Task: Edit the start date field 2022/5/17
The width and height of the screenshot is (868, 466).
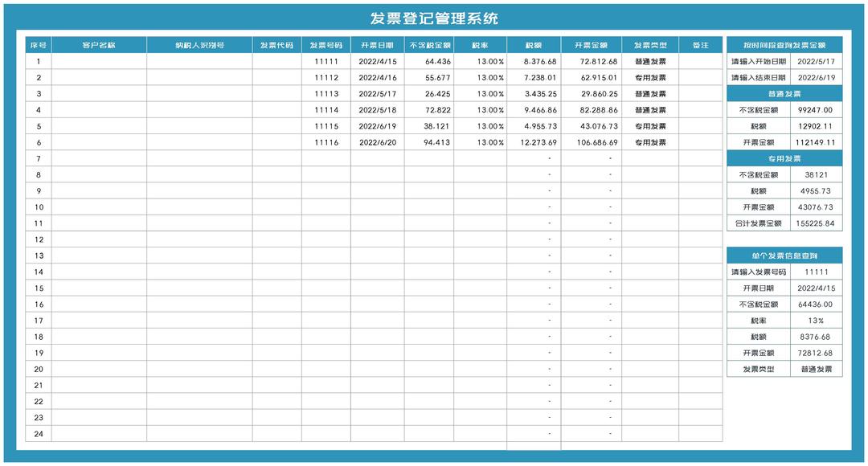Action: point(817,61)
